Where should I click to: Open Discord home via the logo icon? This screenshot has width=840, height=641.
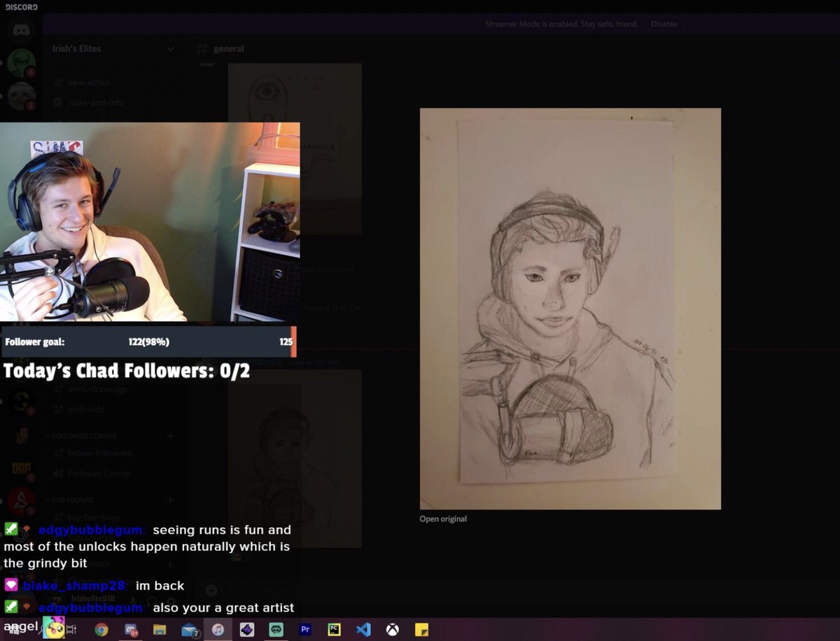(22, 31)
